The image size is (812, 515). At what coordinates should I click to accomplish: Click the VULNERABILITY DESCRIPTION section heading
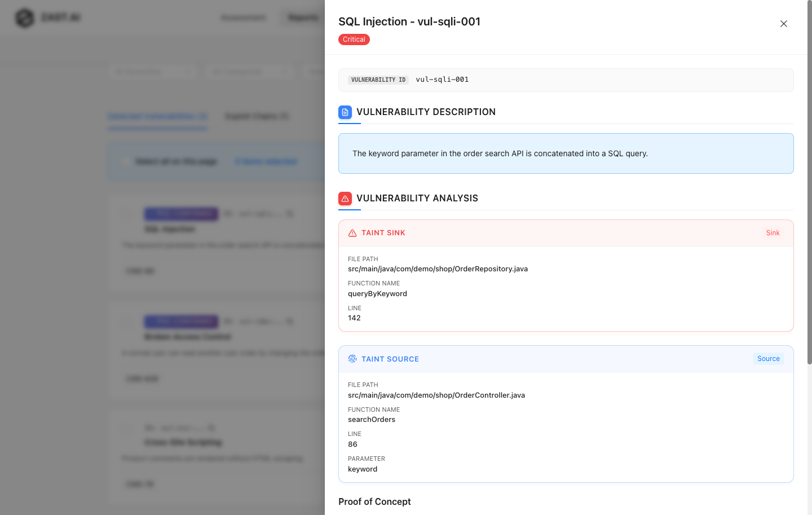[x=426, y=112]
